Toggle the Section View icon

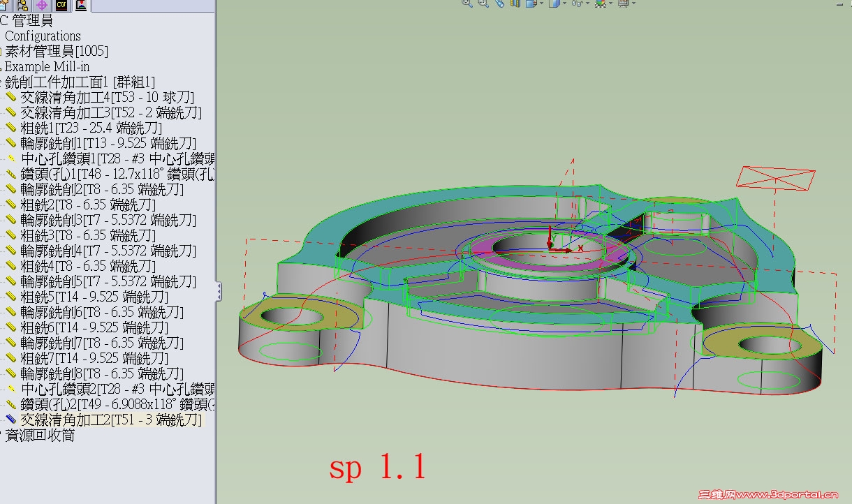(515, 3)
